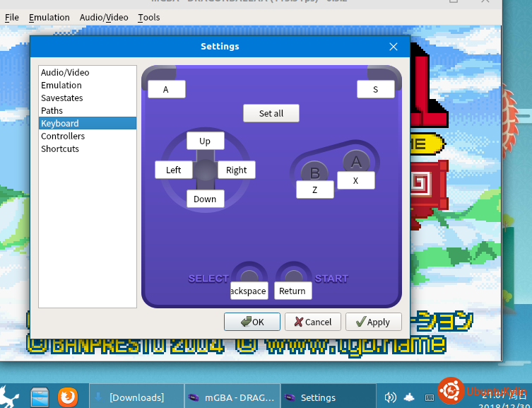Open the start menu kylin icon
532x408 pixels.
click(x=9, y=397)
